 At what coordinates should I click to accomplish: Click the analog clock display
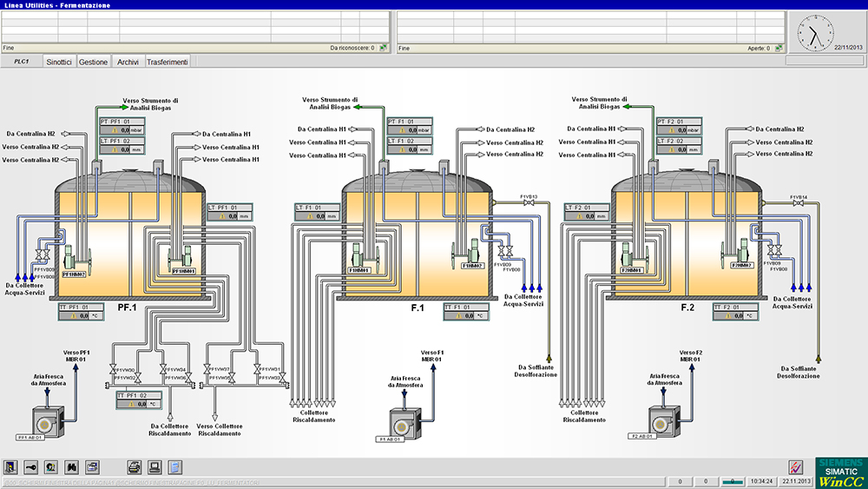tap(815, 33)
